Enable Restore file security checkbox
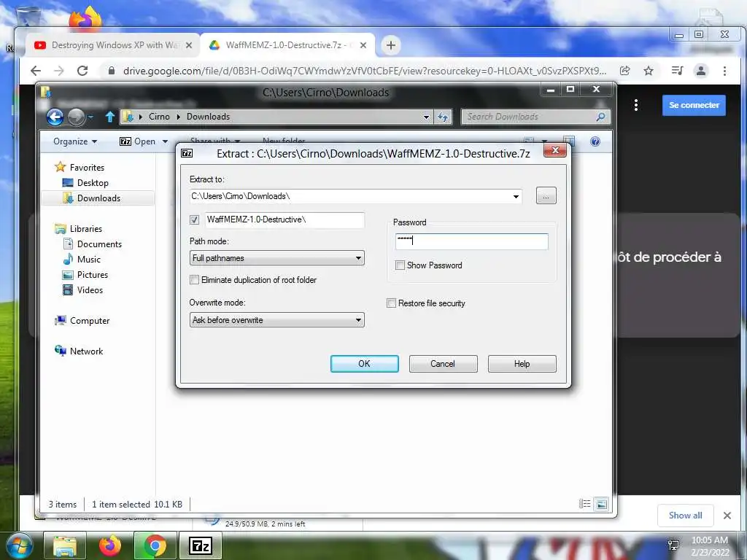The width and height of the screenshot is (747, 560). [391, 303]
